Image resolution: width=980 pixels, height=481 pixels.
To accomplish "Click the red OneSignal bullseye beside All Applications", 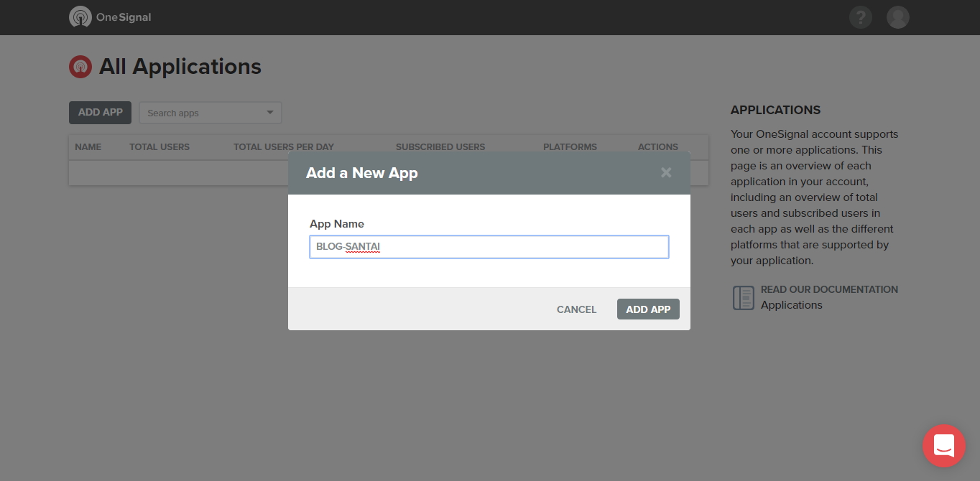I will point(80,66).
